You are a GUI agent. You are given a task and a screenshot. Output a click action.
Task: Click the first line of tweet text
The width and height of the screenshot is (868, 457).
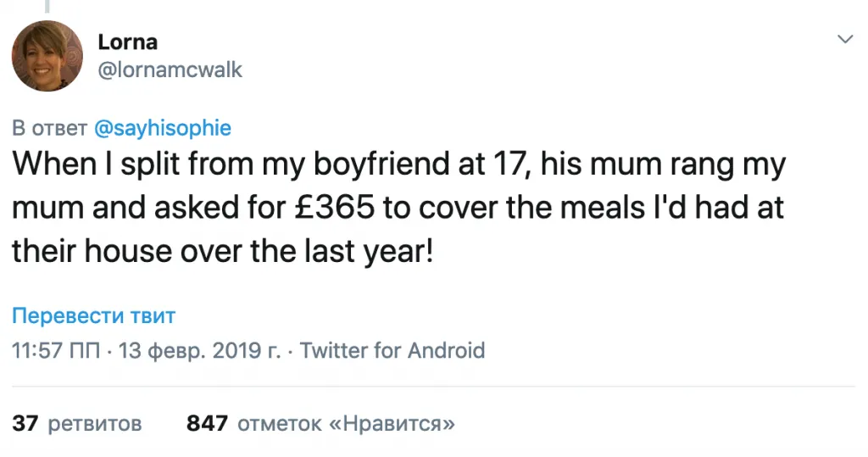point(398,164)
